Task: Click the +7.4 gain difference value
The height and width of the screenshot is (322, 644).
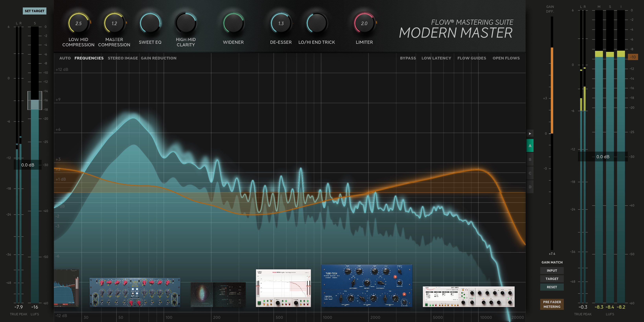Action: point(552,254)
